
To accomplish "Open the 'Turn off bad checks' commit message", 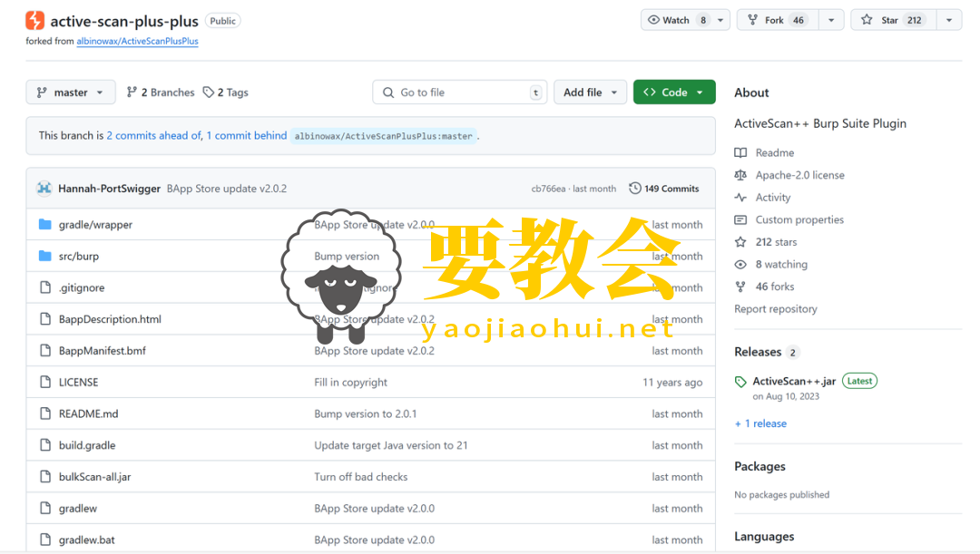I will coord(360,477).
